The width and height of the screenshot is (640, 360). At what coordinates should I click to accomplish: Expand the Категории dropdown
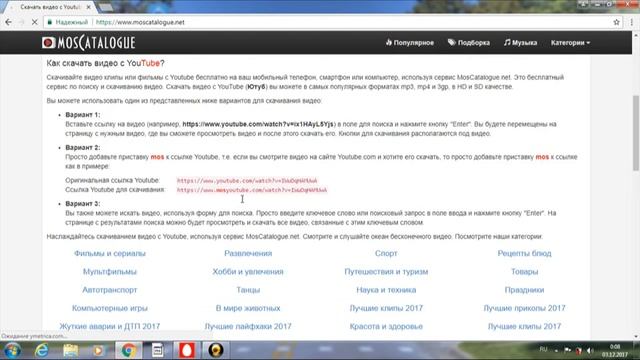pos(570,42)
